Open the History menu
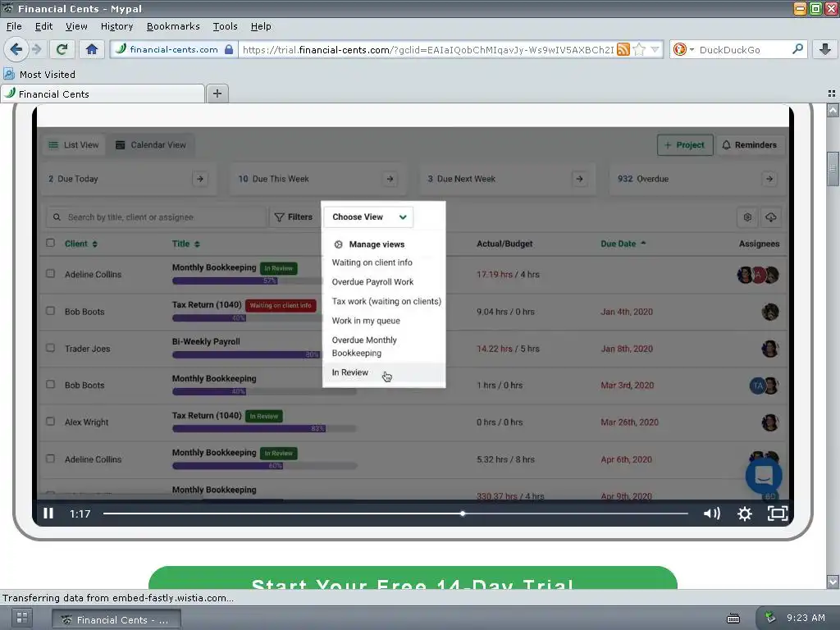The height and width of the screenshot is (630, 840). pos(116,26)
